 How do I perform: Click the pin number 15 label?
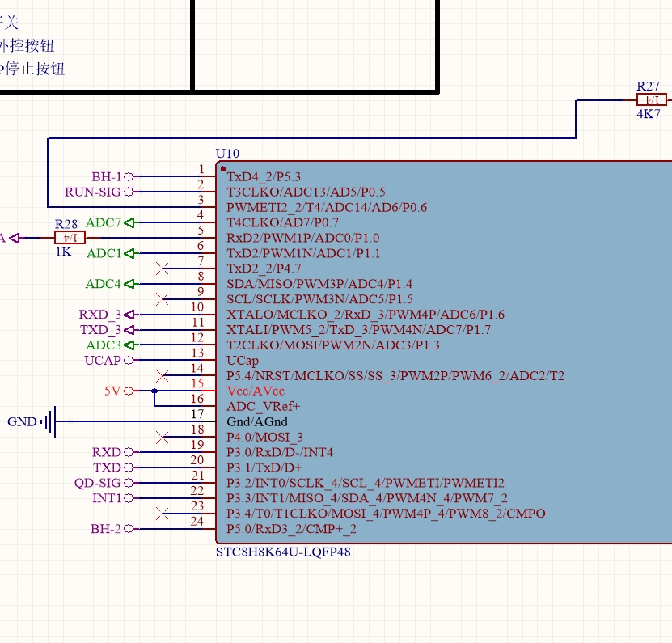click(197, 383)
